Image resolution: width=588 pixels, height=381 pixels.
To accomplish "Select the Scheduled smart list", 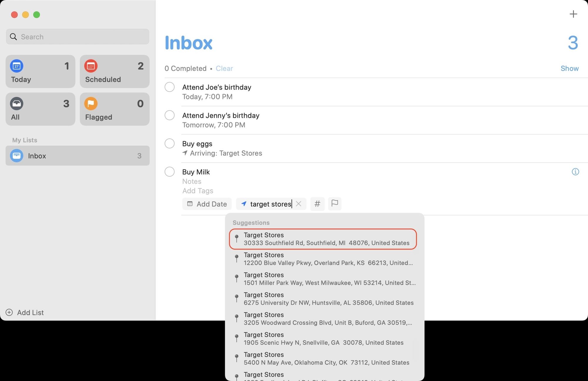I will (114, 71).
